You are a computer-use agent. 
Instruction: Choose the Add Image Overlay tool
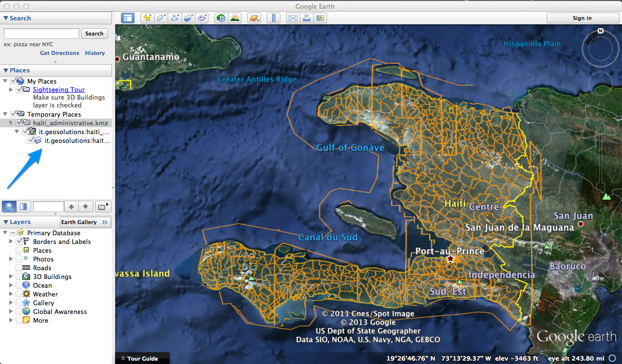point(189,18)
